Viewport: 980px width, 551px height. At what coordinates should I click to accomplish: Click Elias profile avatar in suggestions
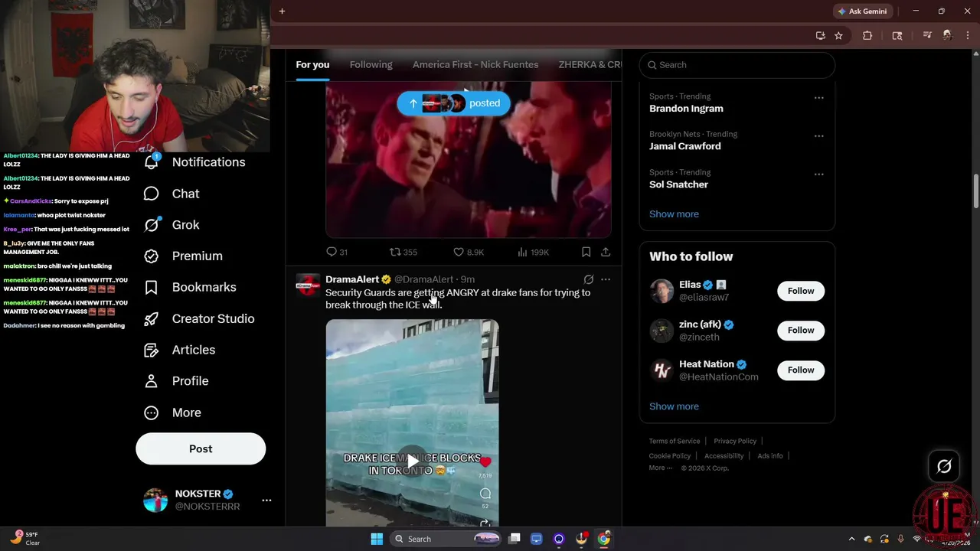pyautogui.click(x=661, y=291)
